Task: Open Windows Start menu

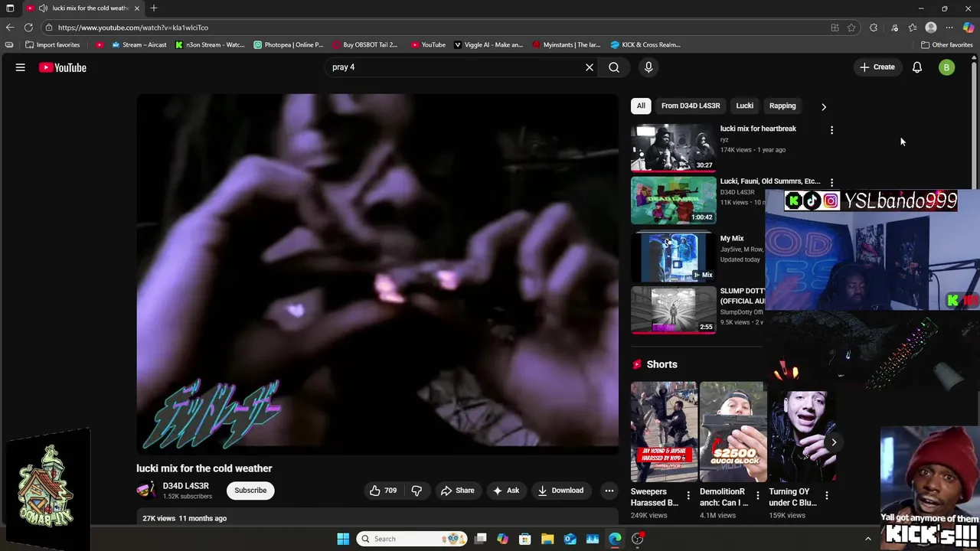Action: pos(343,539)
